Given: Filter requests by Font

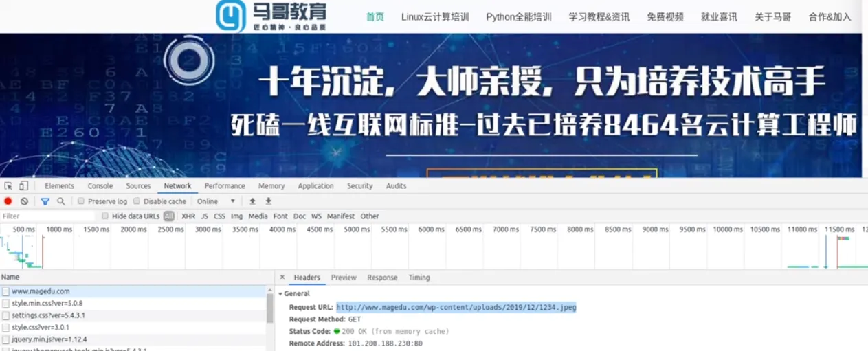Looking at the screenshot, I should 280,216.
